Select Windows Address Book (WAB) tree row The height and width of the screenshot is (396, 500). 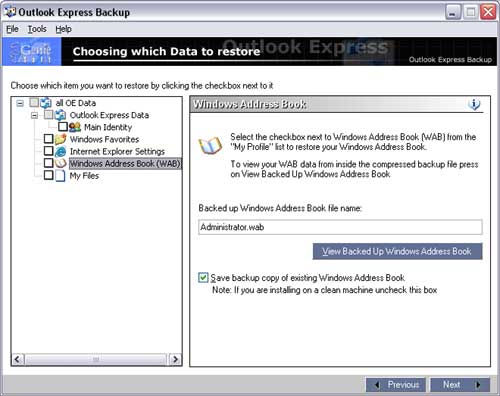[125, 163]
